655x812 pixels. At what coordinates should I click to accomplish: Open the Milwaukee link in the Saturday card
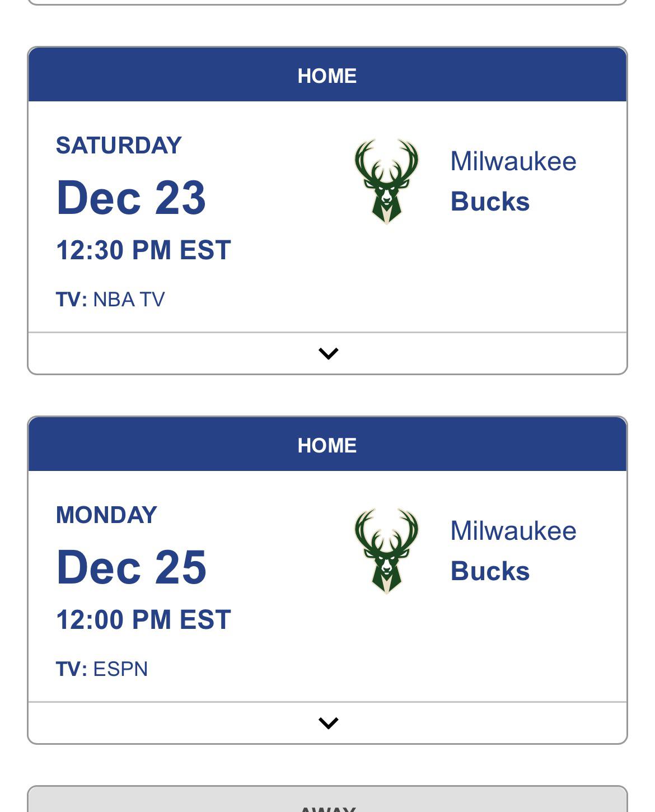coord(513,161)
